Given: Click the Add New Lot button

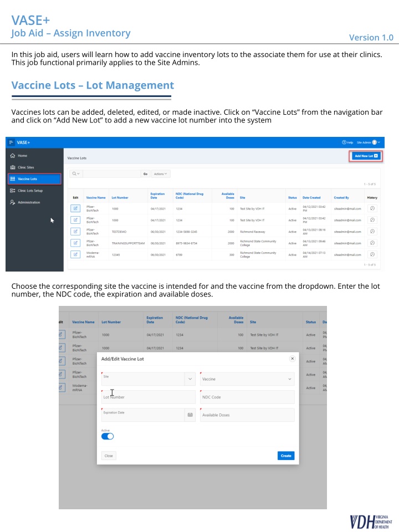Looking at the screenshot, I should point(366,156).
